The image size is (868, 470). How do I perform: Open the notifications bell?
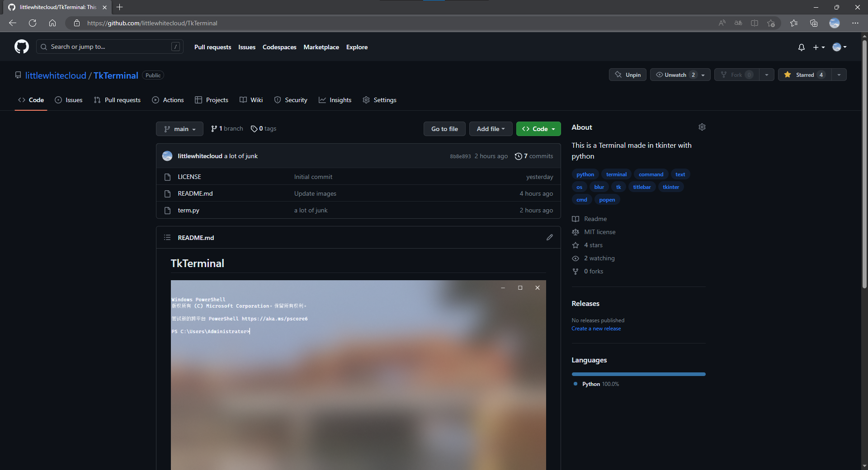801,47
